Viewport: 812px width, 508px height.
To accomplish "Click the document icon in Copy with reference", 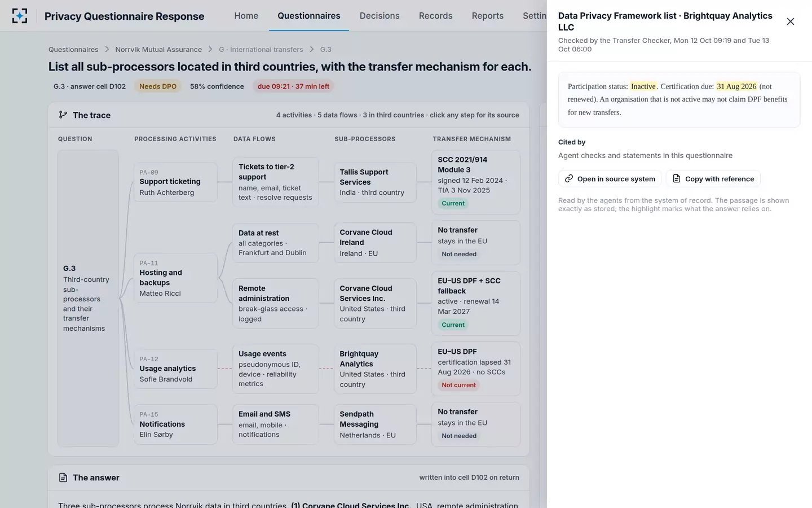I will (677, 178).
